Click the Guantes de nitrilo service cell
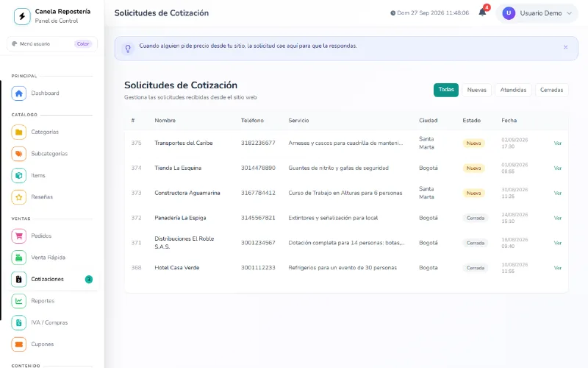The image size is (588, 368). pos(338,169)
